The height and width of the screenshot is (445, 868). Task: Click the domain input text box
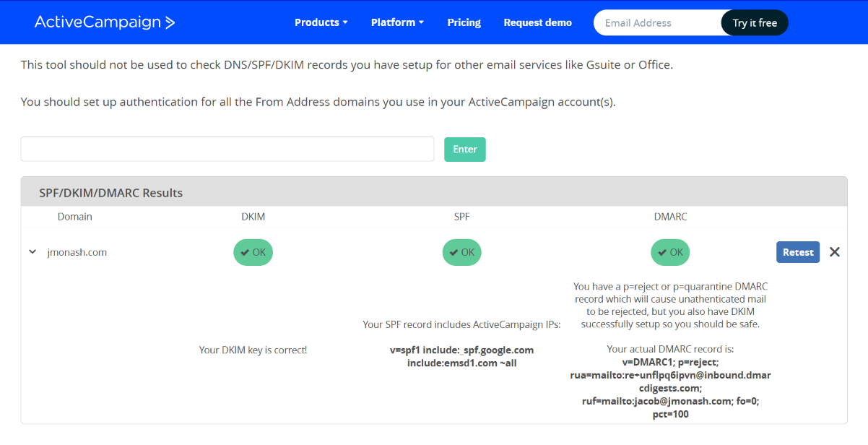point(227,149)
